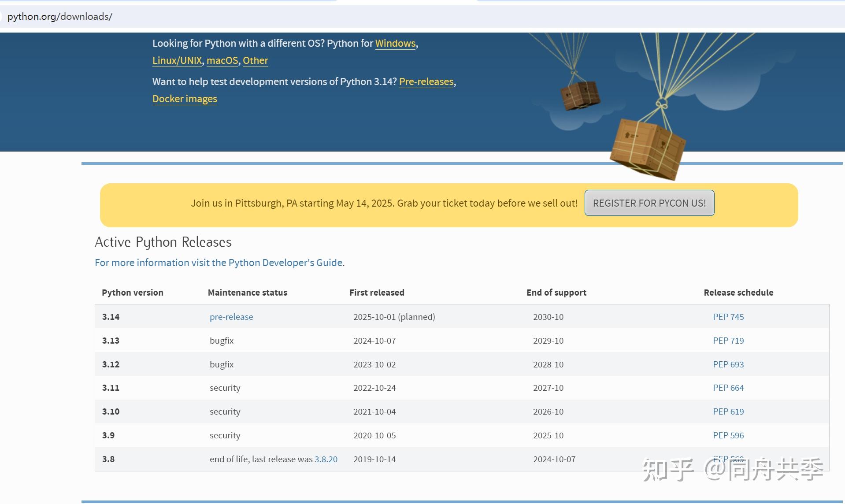
Task: Click the Python 3.13 version row
Action: point(462,341)
